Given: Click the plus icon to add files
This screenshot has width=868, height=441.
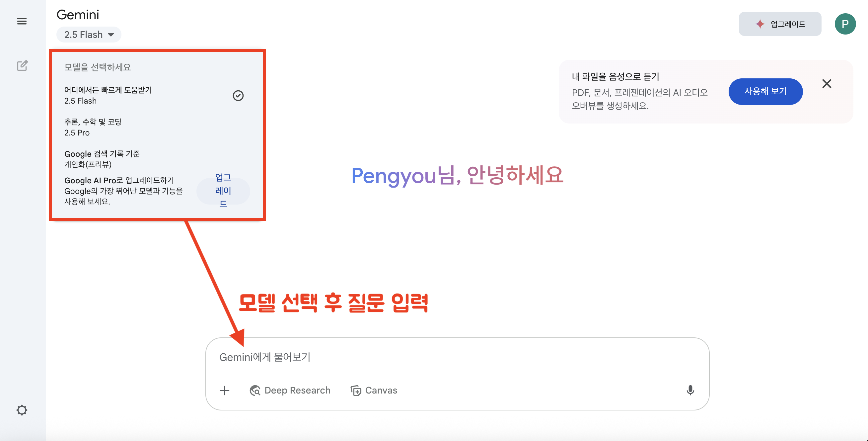Looking at the screenshot, I should [224, 390].
